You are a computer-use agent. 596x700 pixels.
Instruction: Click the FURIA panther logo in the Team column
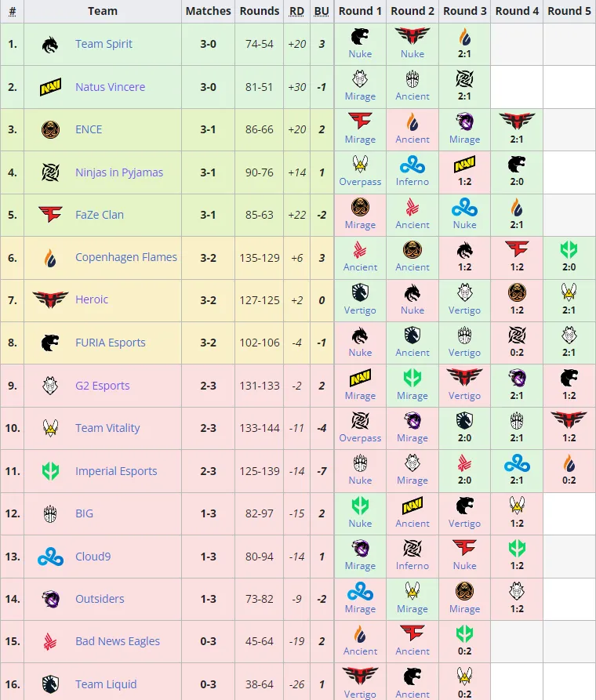[50, 343]
